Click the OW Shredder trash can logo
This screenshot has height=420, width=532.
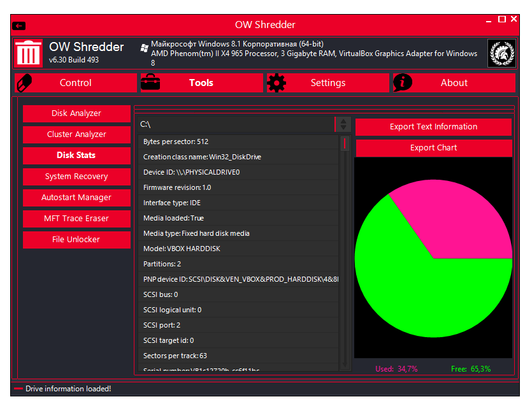click(x=28, y=53)
